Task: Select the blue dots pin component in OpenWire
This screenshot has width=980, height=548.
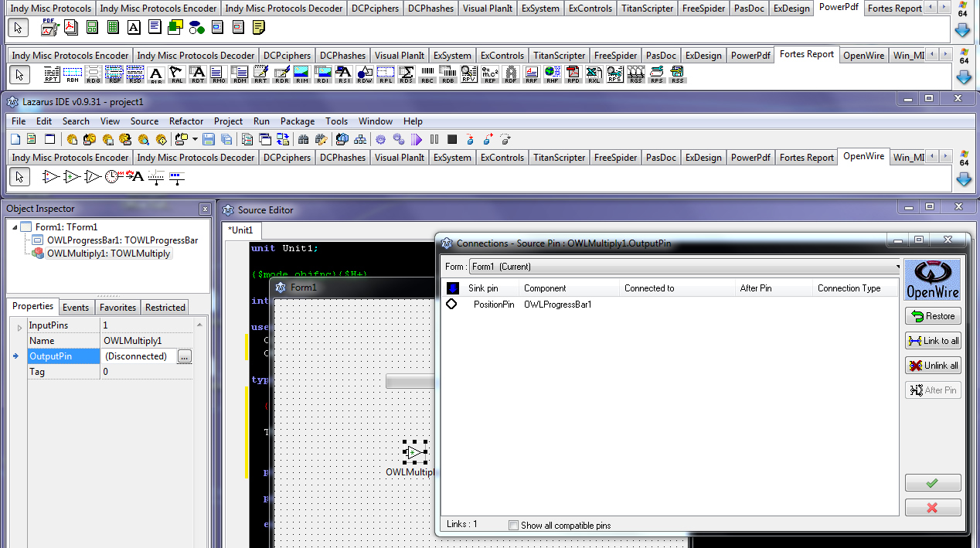Action: (x=177, y=176)
